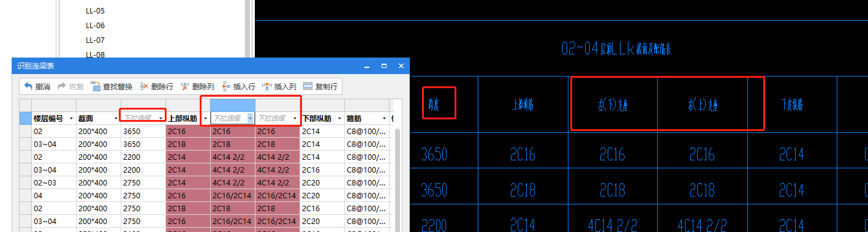Click the blue select-all corner cell of the table
This screenshot has height=232, width=868.
click(x=25, y=118)
